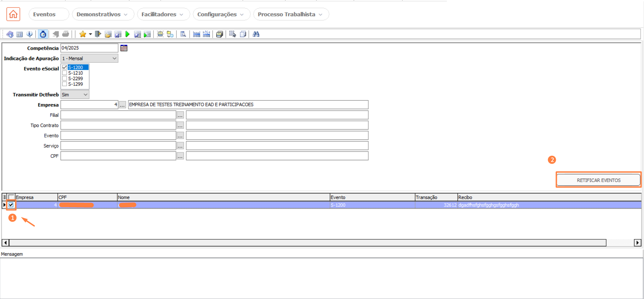Check the S-1210 event checkbox
Screen dimensions: 644x299
65,73
